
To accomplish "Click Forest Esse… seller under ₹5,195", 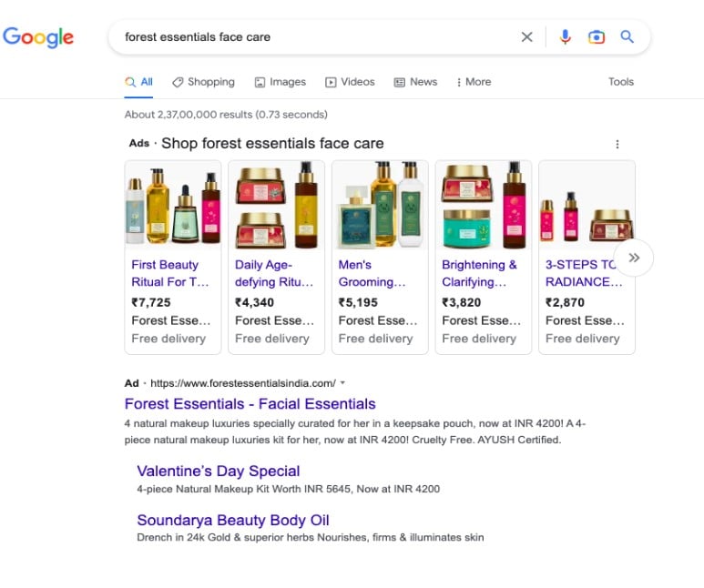I will click(x=378, y=320).
